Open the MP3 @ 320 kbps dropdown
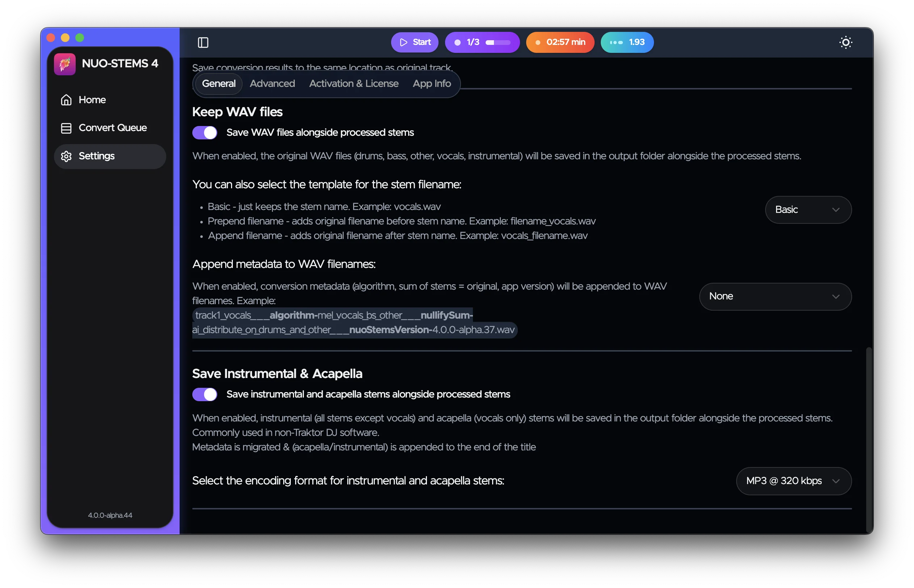This screenshot has width=914, height=588. (793, 481)
